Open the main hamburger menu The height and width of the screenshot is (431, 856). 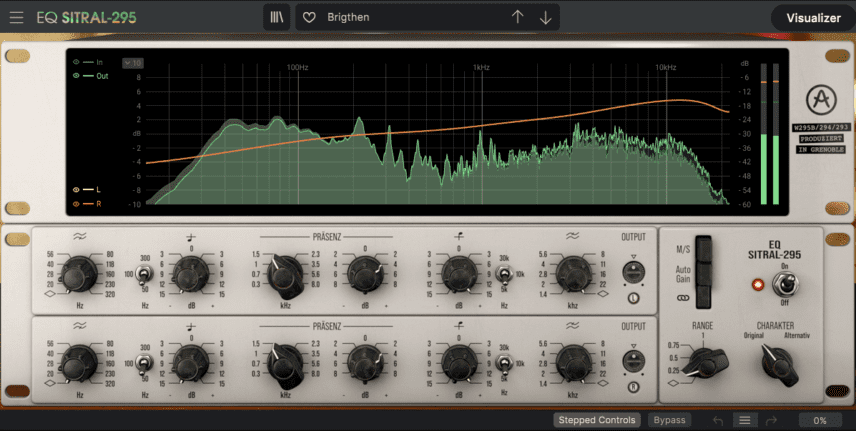pyautogui.click(x=16, y=17)
